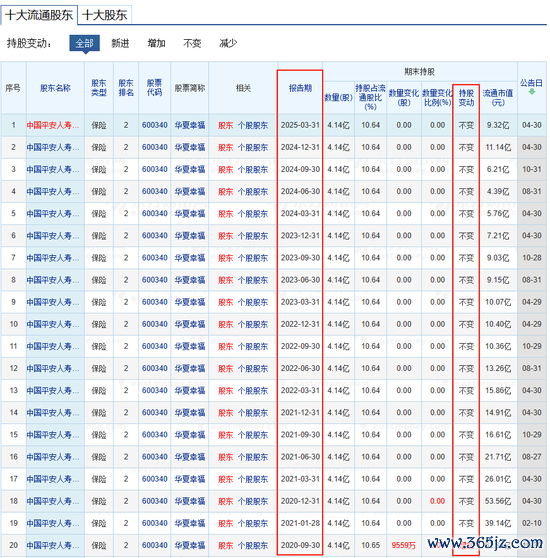Open shareholder name link in row 15
550x558 pixels.
pos(53,435)
